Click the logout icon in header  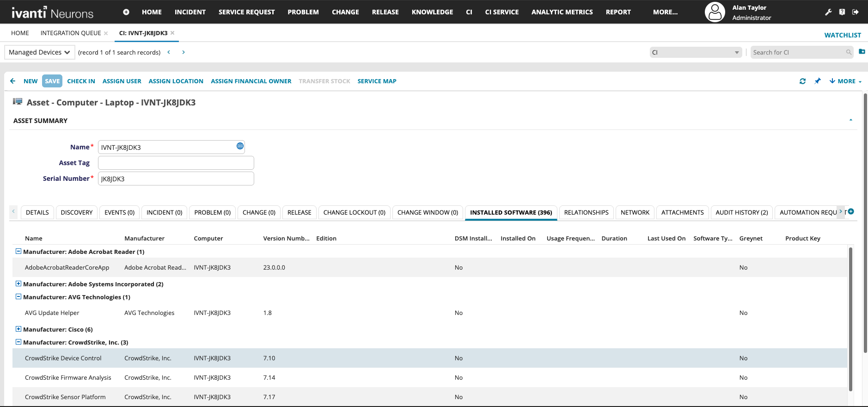856,12
